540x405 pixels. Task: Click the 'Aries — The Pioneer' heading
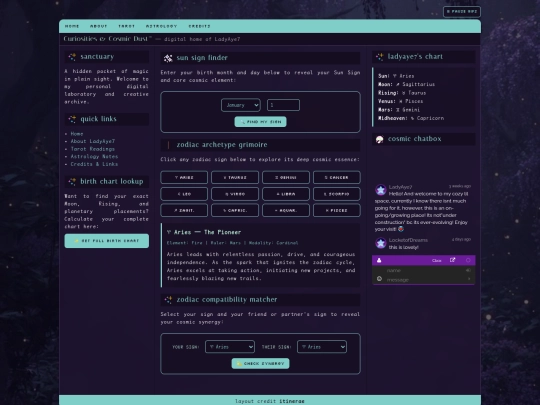[204, 232]
